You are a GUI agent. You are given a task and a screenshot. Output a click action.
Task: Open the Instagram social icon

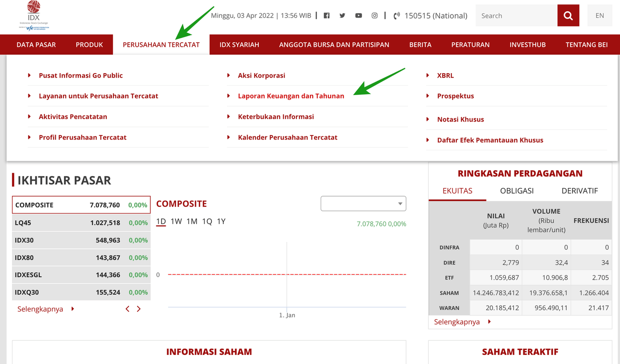375,15
